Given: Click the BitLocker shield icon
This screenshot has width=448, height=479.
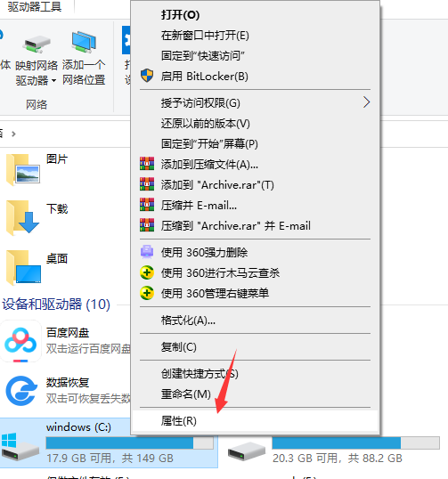Looking at the screenshot, I should 147,76.
